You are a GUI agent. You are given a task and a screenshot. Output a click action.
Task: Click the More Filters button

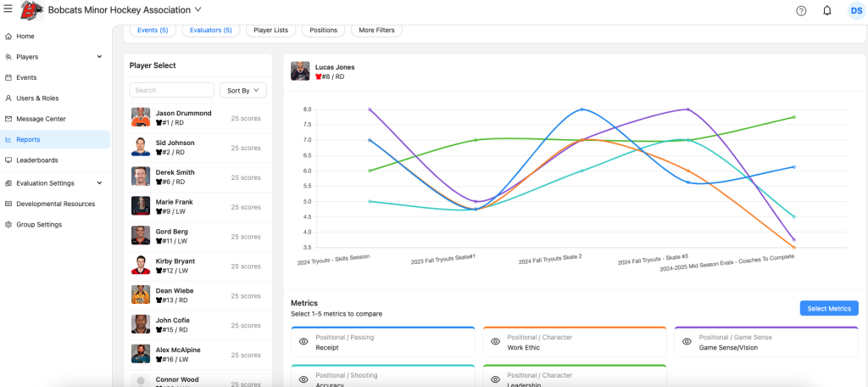tap(377, 30)
